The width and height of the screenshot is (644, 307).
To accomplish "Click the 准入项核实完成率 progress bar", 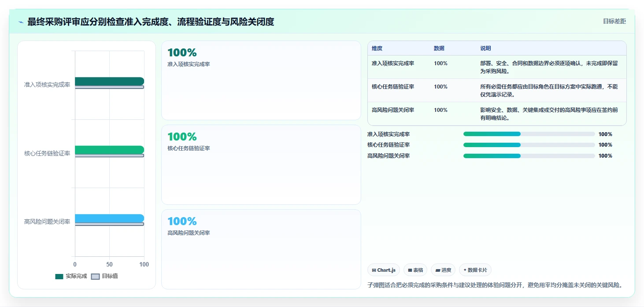I will 529,134.
